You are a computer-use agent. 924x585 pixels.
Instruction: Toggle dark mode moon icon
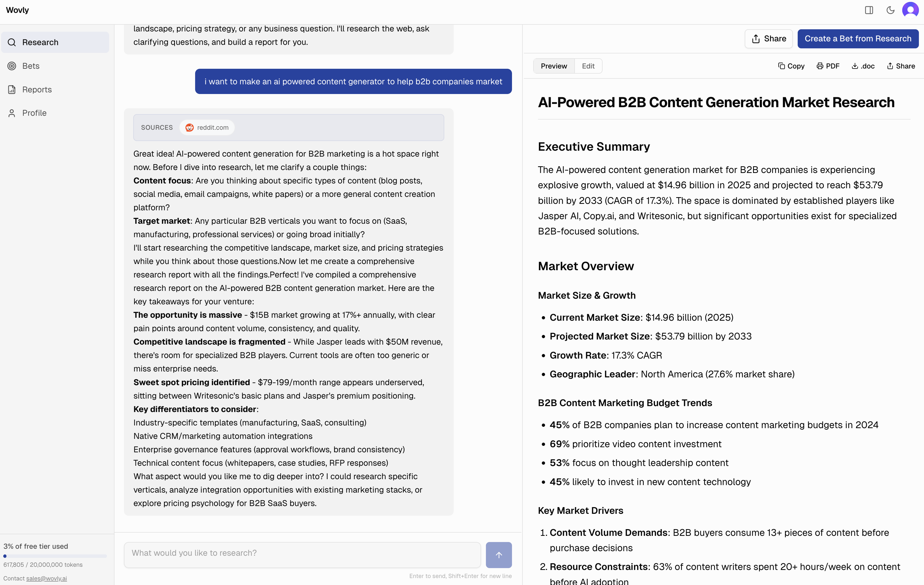(x=890, y=10)
